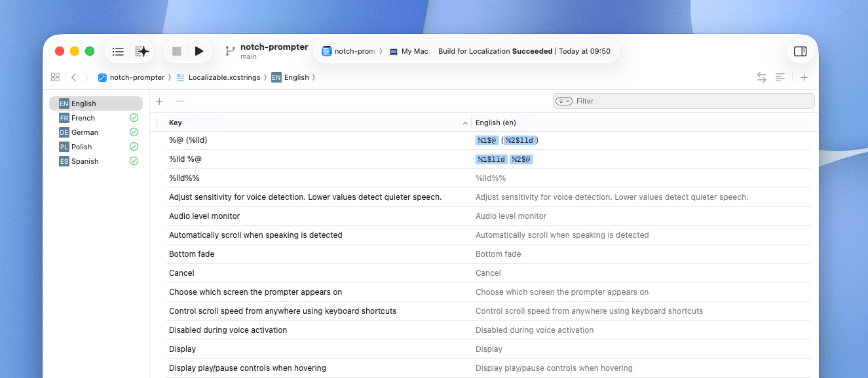The width and height of the screenshot is (868, 378).
Task: Click the source control branch icon beside notch-prompter
Action: coord(230,50)
